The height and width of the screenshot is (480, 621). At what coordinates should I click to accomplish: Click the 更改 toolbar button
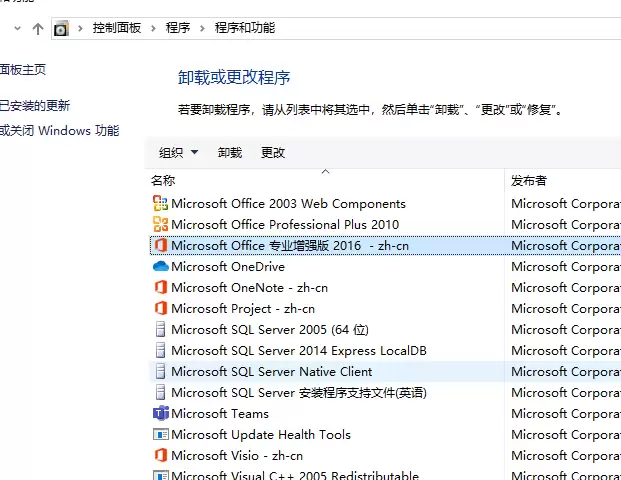pyautogui.click(x=273, y=152)
